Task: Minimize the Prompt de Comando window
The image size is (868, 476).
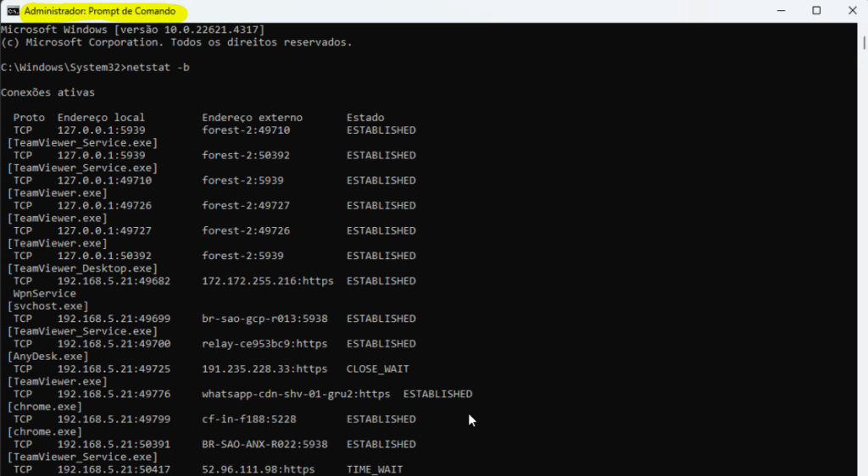Action: 781,10
